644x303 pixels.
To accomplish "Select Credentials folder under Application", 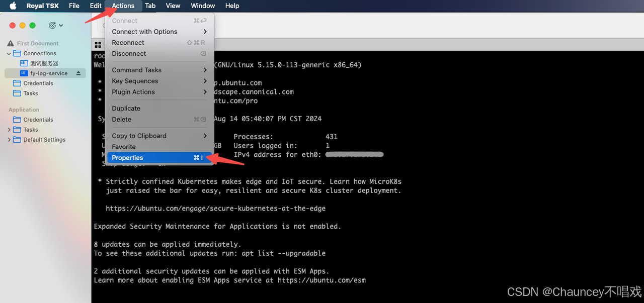I will 38,120.
